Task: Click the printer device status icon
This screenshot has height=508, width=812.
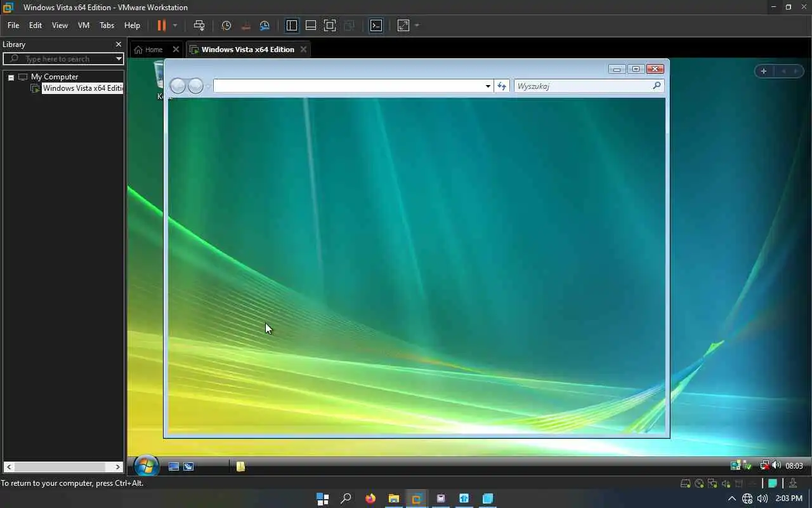Action: point(739,483)
